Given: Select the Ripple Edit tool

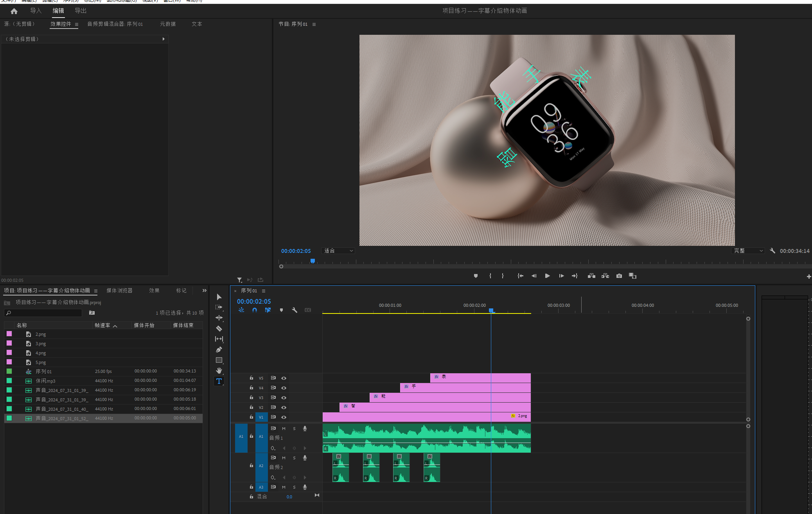Looking at the screenshot, I should pyautogui.click(x=219, y=318).
